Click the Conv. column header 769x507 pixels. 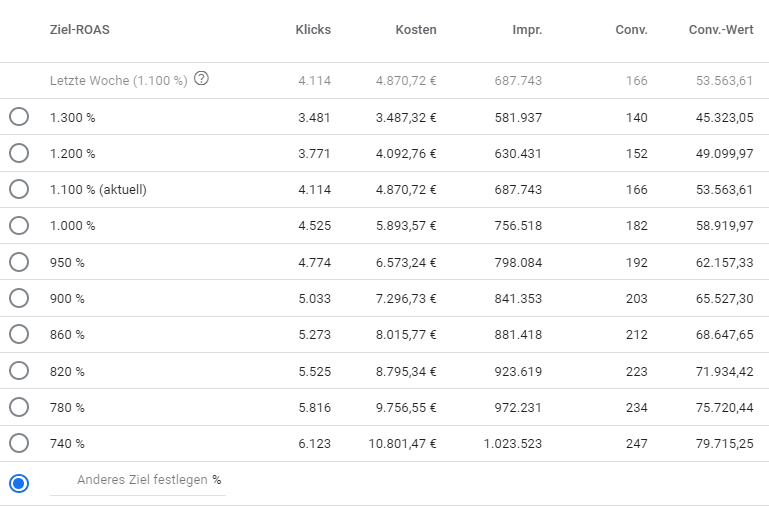pyautogui.click(x=631, y=30)
